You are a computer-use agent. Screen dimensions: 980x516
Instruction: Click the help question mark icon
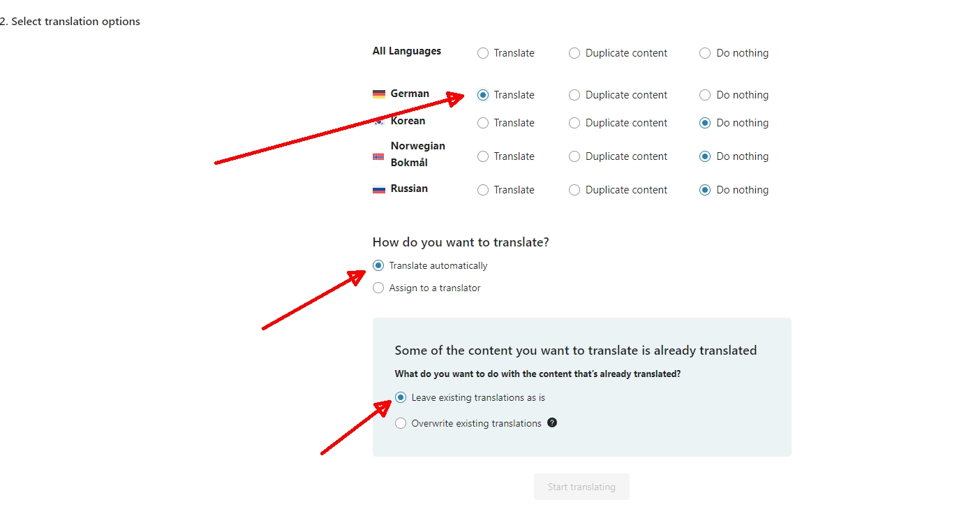point(552,422)
